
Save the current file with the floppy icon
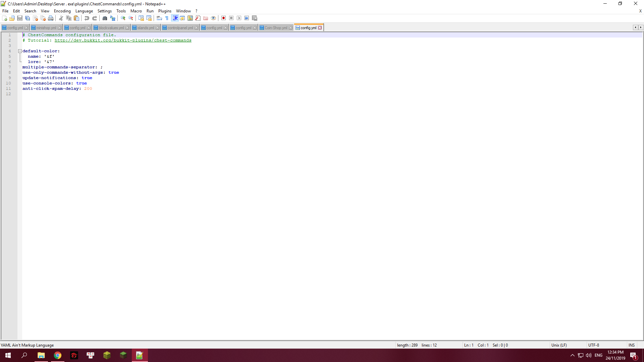(x=20, y=18)
